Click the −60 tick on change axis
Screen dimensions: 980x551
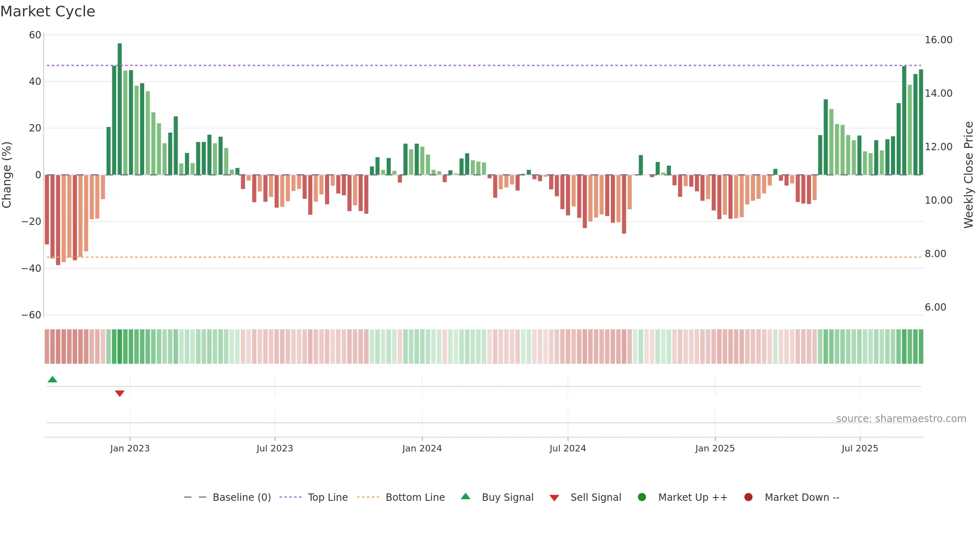click(31, 315)
